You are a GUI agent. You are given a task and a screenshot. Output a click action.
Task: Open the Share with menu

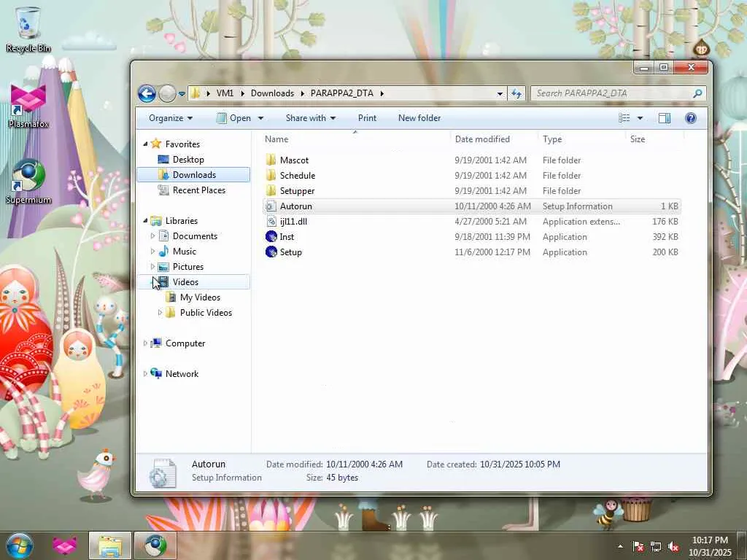pos(311,118)
